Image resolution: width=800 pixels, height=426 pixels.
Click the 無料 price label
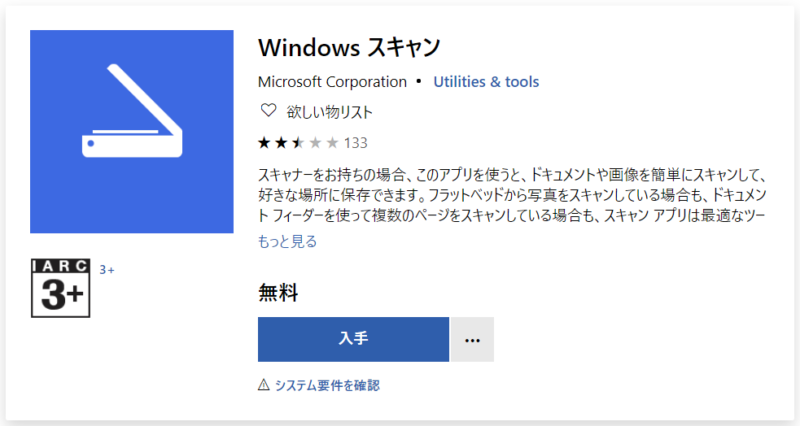click(278, 293)
